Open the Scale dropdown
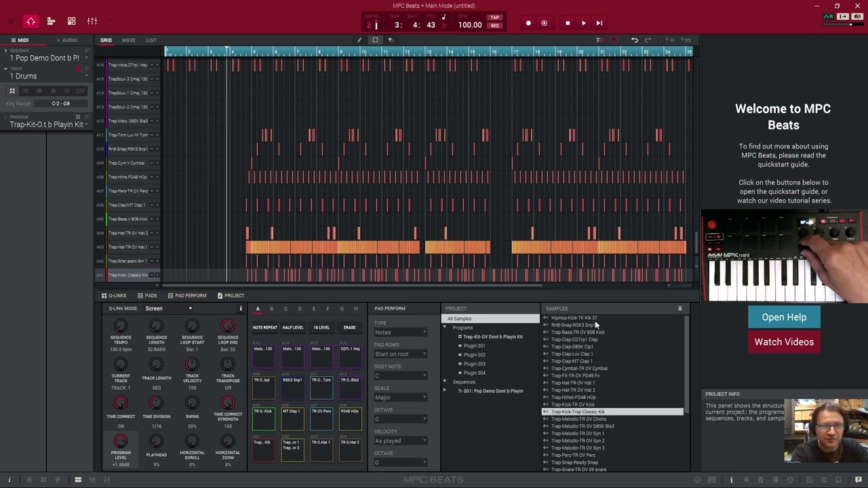868x488 pixels. pos(401,397)
